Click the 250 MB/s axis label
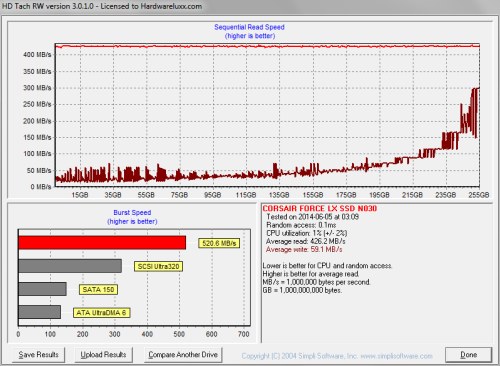This screenshot has height=366, width=500. click(37, 104)
